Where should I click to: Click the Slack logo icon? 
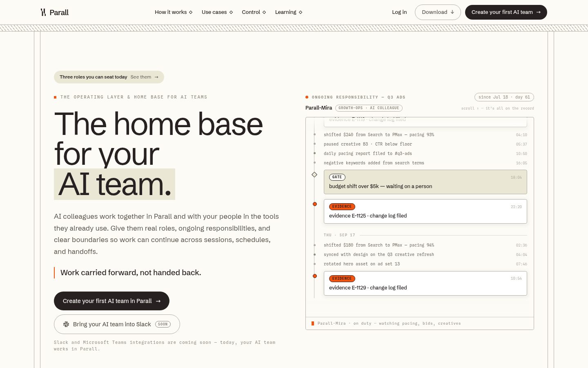(66, 324)
